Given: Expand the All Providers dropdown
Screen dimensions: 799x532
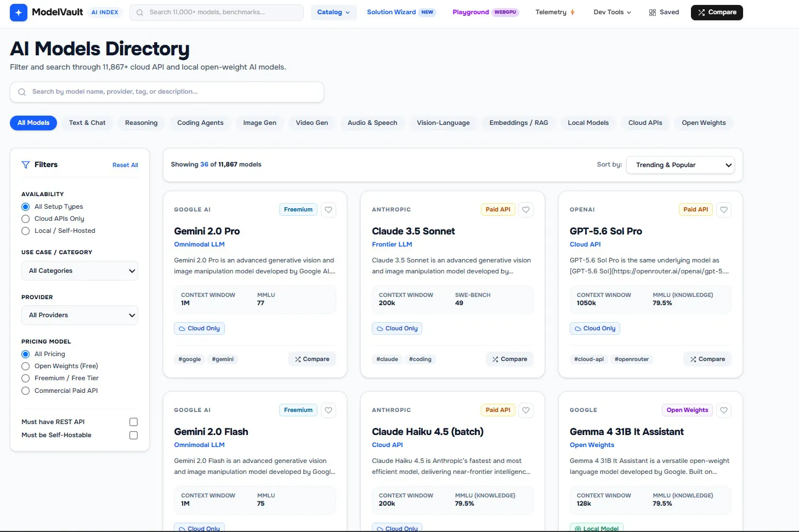Looking at the screenshot, I should click(80, 315).
